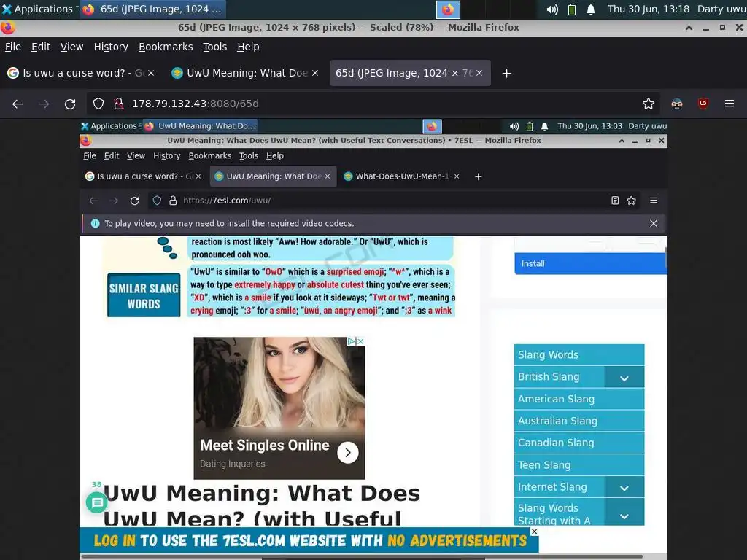The height and width of the screenshot is (560, 747).
Task: Click the info icon on codecs notification
Action: click(96, 223)
